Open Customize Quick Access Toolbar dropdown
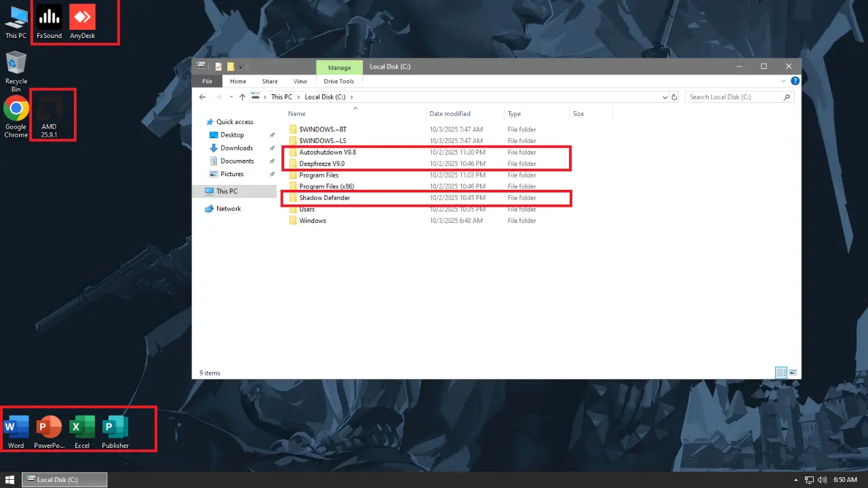This screenshot has height=488, width=868. pyautogui.click(x=240, y=67)
